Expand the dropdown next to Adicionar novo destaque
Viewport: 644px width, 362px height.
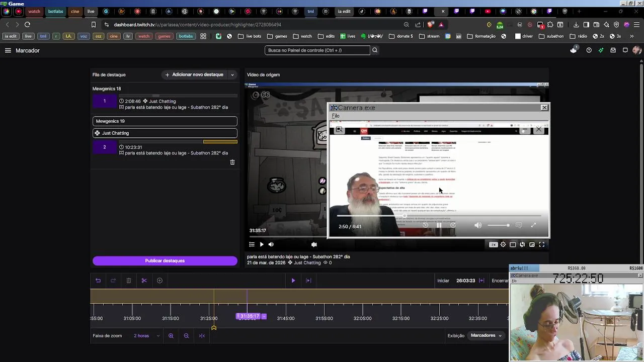pos(232,75)
